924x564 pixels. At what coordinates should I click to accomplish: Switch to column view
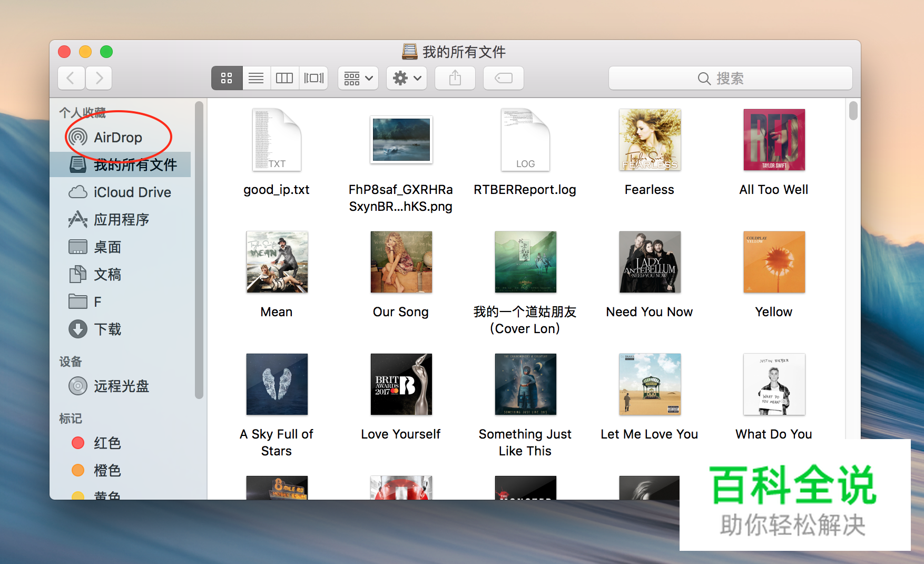(284, 78)
